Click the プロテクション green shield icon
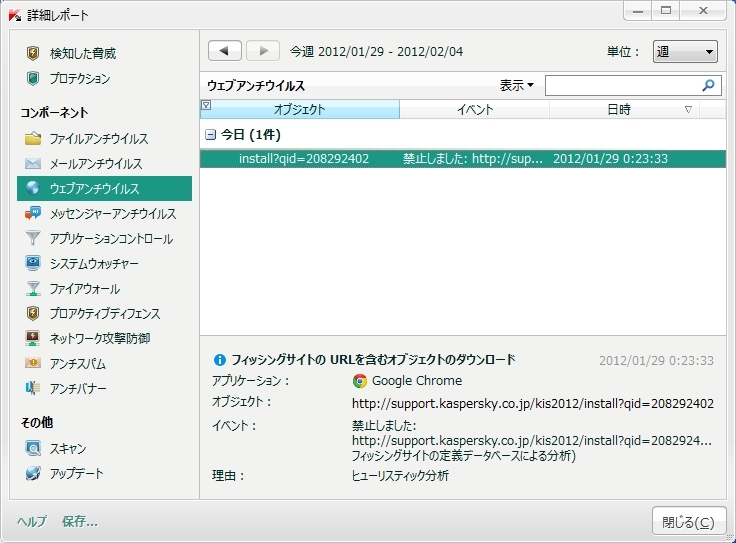Image resolution: width=736 pixels, height=543 pixels. click(x=33, y=78)
